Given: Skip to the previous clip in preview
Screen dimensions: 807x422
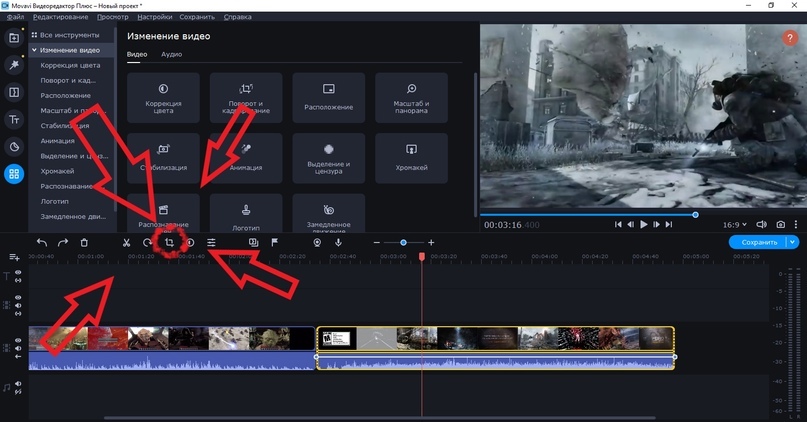Looking at the screenshot, I should pyautogui.click(x=618, y=224).
